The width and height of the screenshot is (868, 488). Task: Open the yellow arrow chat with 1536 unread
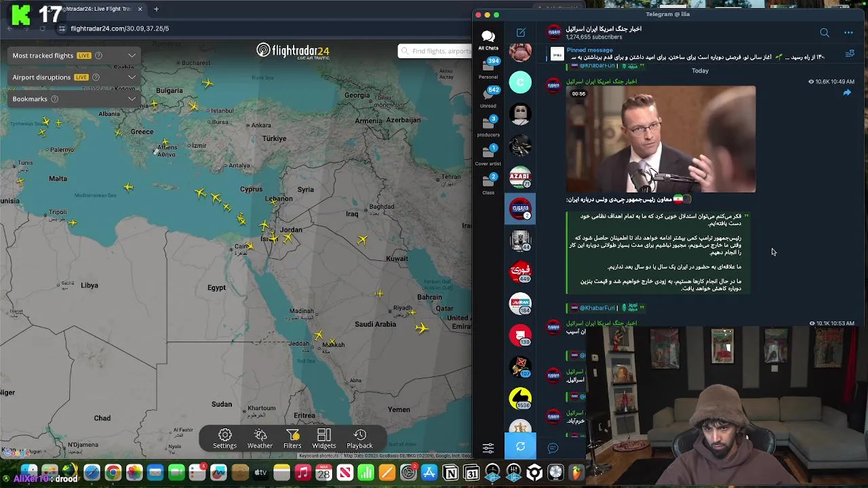pos(520,399)
